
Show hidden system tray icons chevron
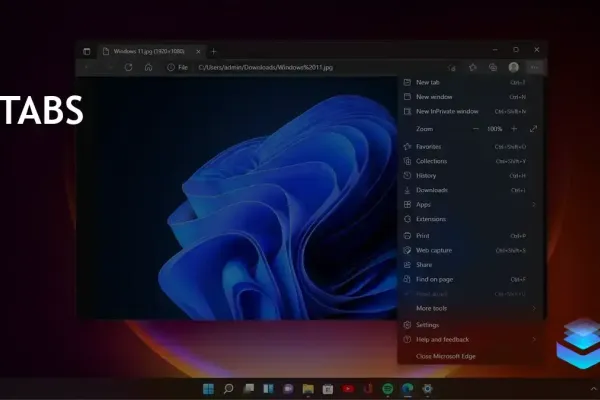[593, 389]
